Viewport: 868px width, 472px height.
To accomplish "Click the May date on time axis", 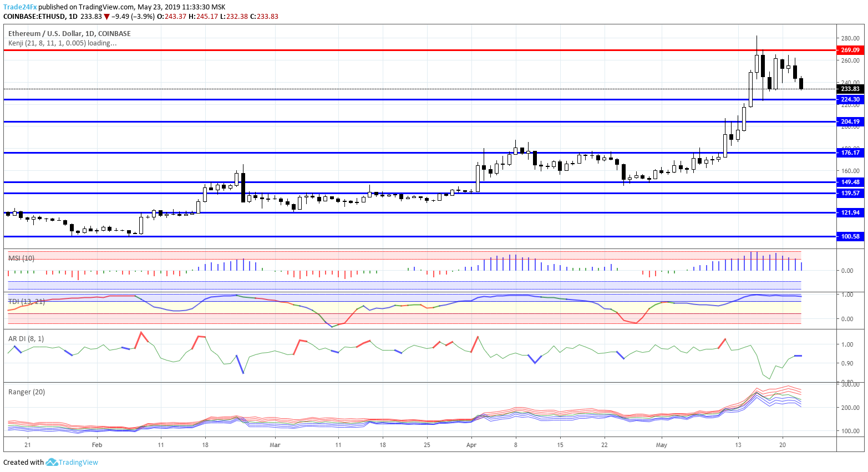I will 661,445.
